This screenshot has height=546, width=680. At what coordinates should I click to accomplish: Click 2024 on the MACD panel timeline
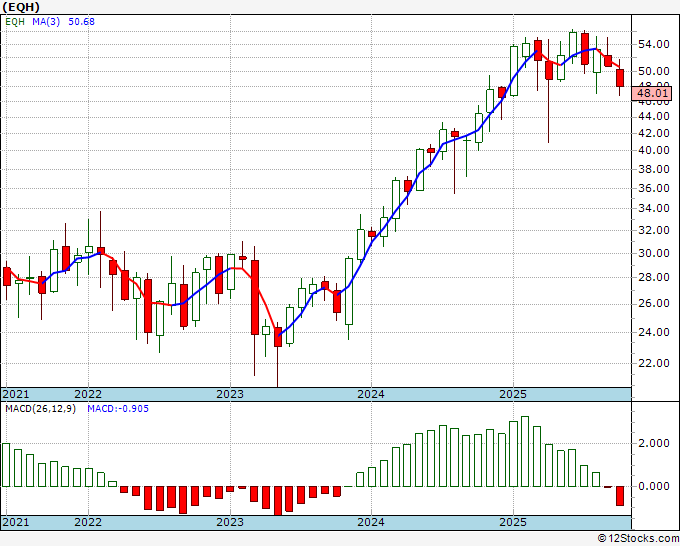pyautogui.click(x=371, y=522)
